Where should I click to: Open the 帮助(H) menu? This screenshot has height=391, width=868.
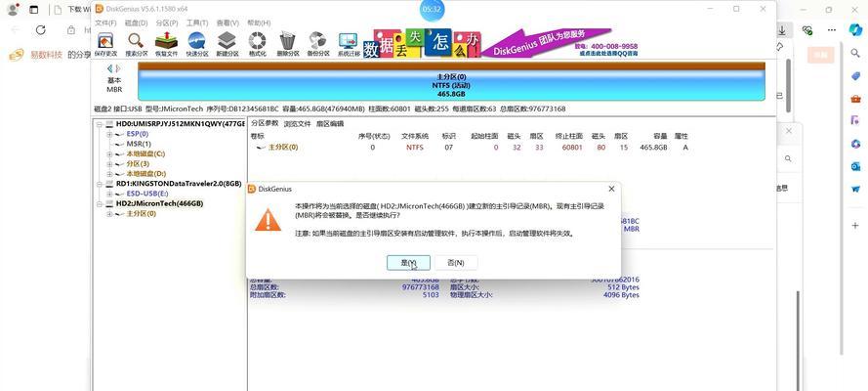click(x=259, y=22)
